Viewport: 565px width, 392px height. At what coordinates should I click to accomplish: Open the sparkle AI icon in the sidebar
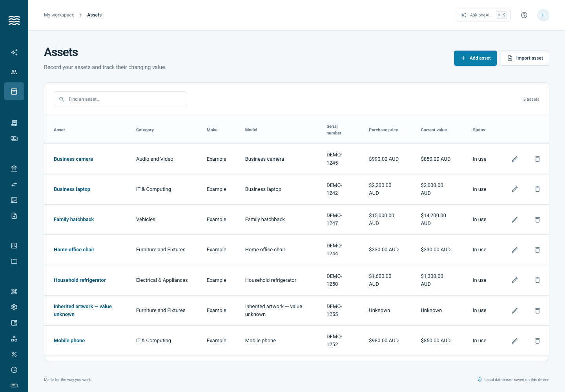click(x=14, y=53)
